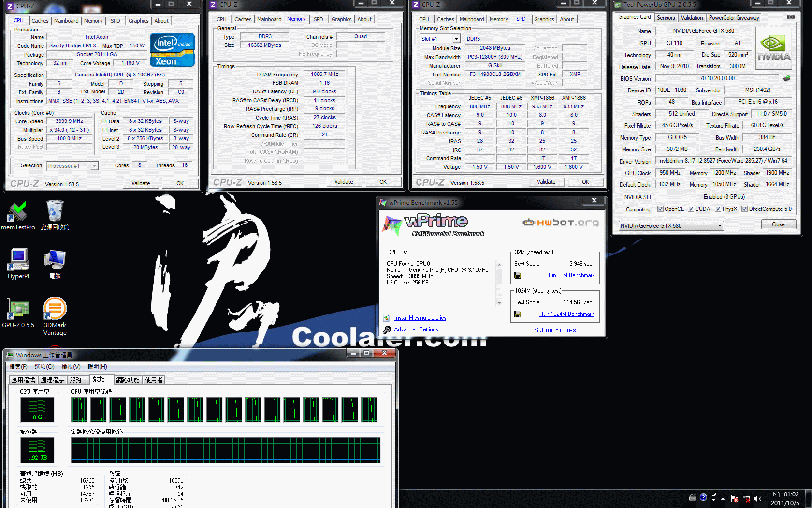This screenshot has width=812, height=508.
Task: Switch to Caches tab in first CPU-Z window
Action: [40, 21]
